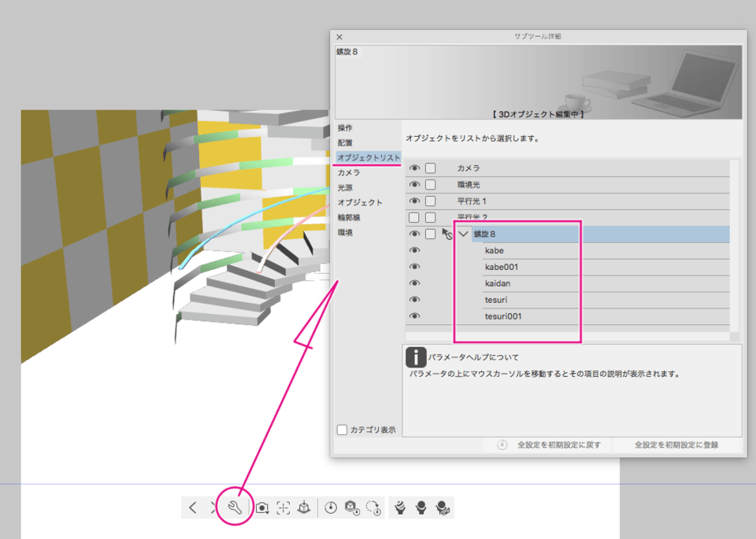Hide the kaidan part eye icon
Image resolution: width=756 pixels, height=539 pixels.
(x=414, y=283)
